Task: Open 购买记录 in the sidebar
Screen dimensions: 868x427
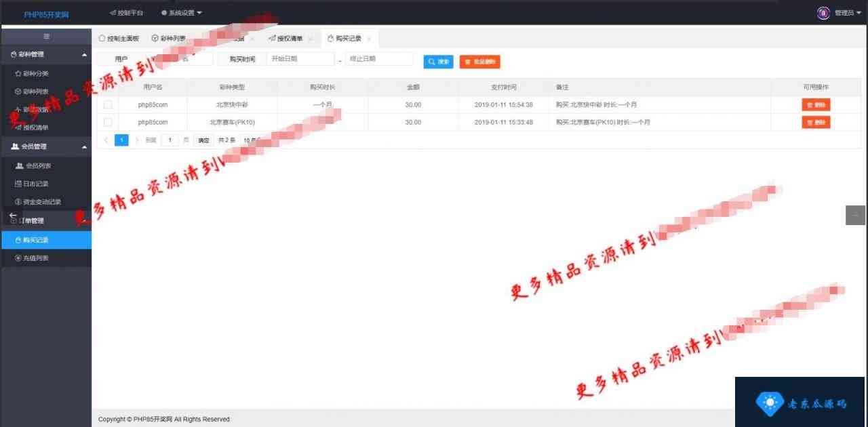Action: point(46,240)
